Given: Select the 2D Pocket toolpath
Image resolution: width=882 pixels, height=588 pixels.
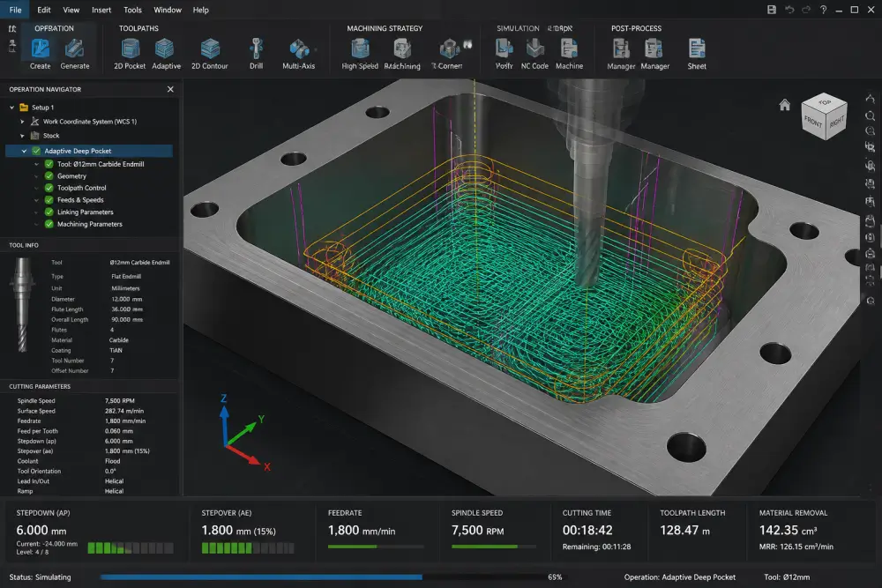Looking at the screenshot, I should [130, 48].
